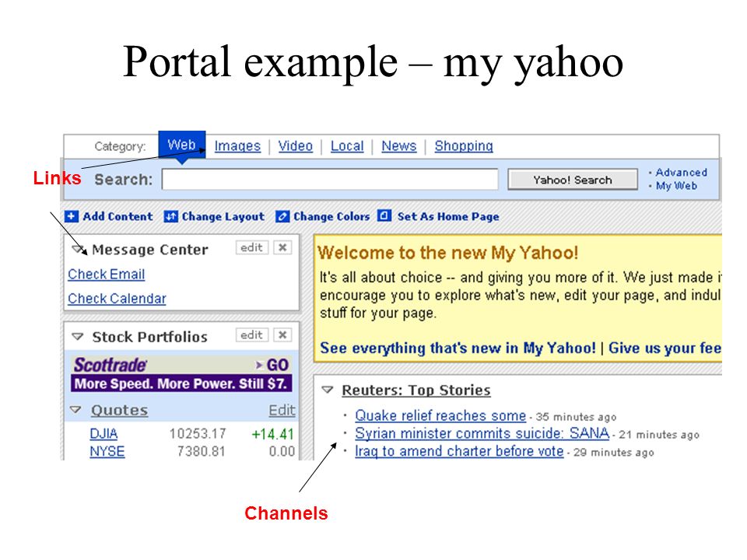Screen dimensions: 747x560
Task: Close the Stock Portfolios module
Action: pos(282,334)
